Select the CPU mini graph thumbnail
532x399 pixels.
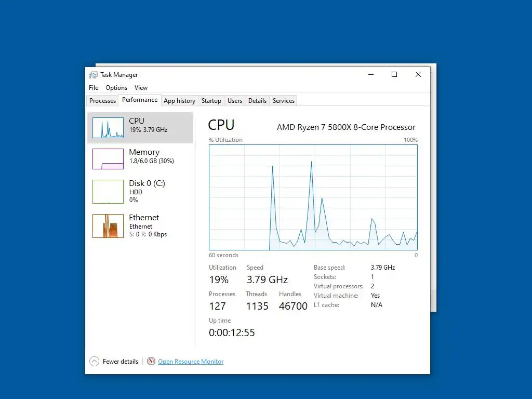[108, 128]
